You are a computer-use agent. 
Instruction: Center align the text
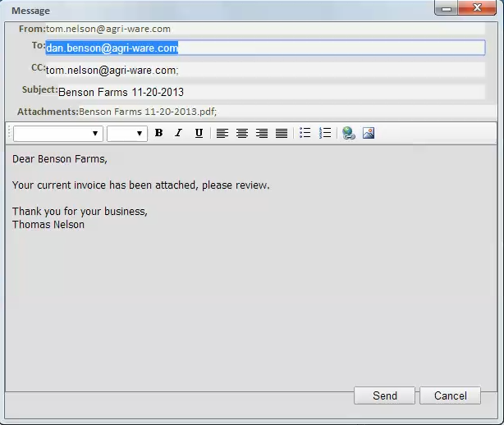point(242,133)
